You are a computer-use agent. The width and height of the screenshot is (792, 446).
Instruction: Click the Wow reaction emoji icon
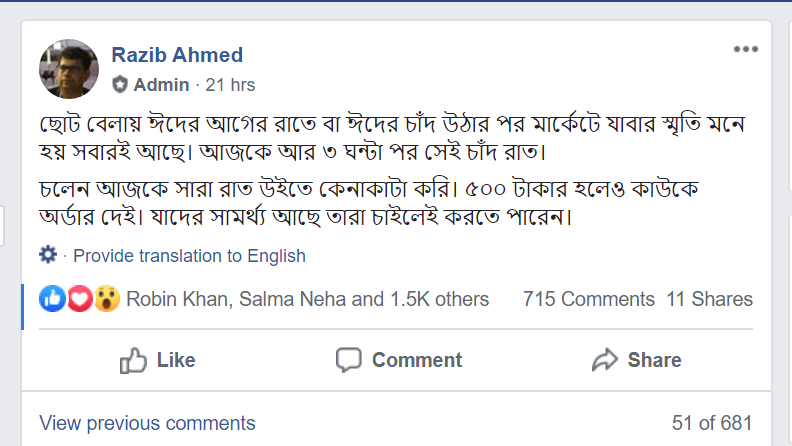tap(107, 298)
